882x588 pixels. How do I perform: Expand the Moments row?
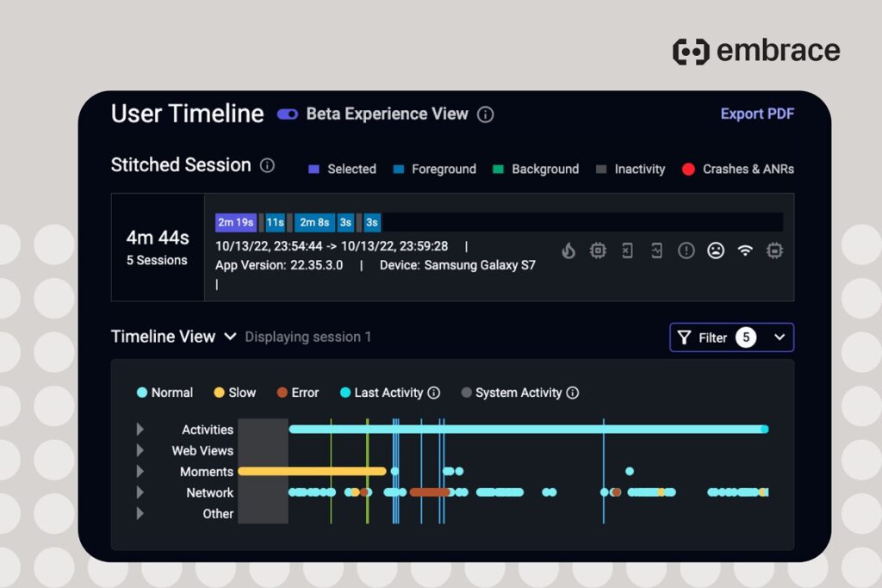(140, 472)
